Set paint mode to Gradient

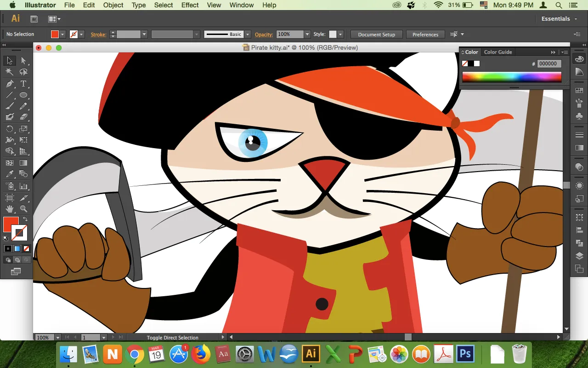coord(17,249)
